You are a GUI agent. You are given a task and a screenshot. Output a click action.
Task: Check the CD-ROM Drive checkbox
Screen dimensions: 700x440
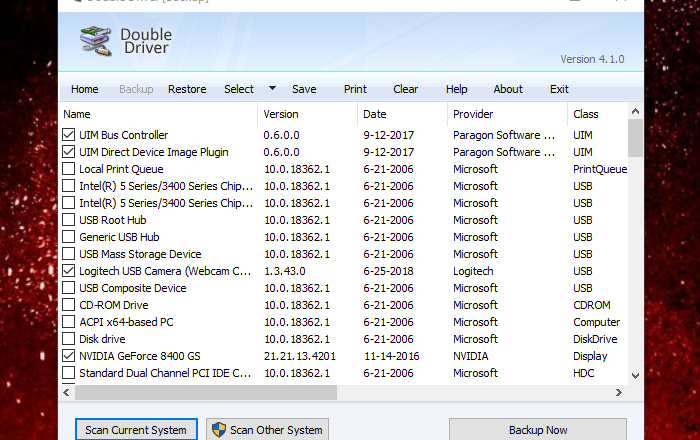[x=68, y=304]
